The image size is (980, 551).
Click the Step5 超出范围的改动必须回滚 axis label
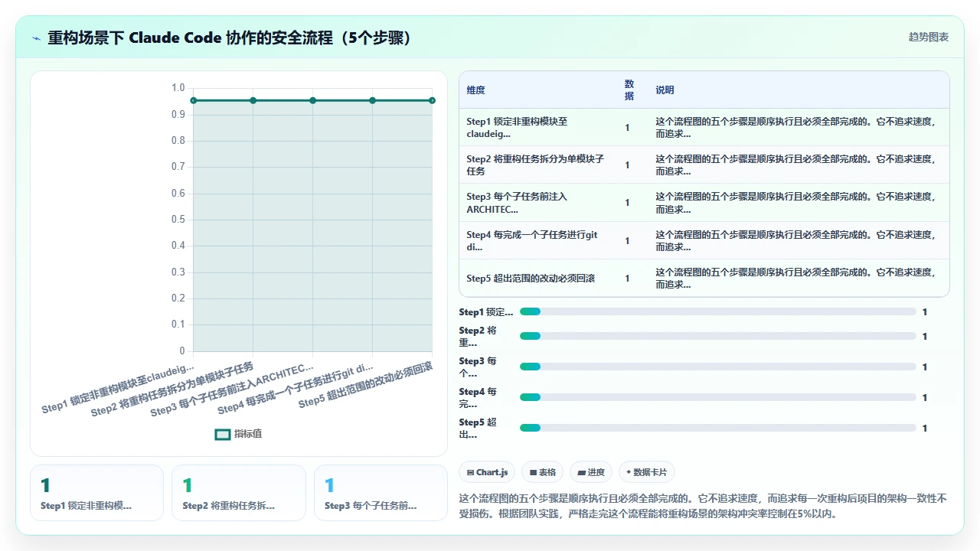366,385
